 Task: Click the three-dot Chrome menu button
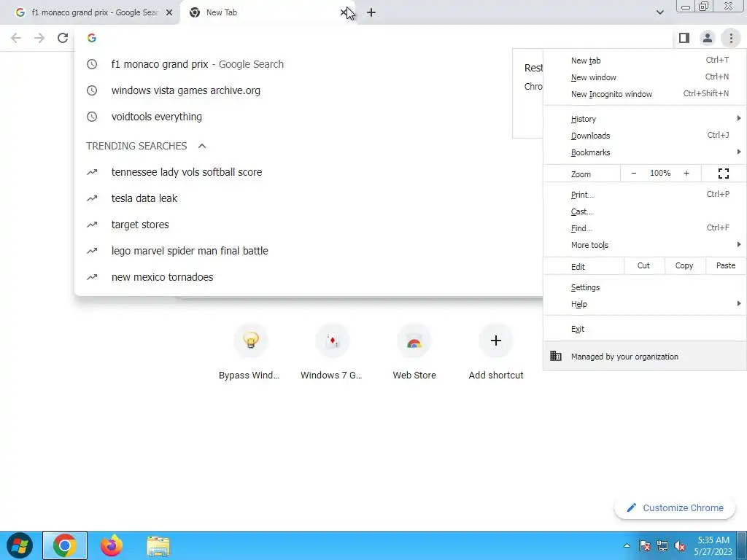click(731, 38)
